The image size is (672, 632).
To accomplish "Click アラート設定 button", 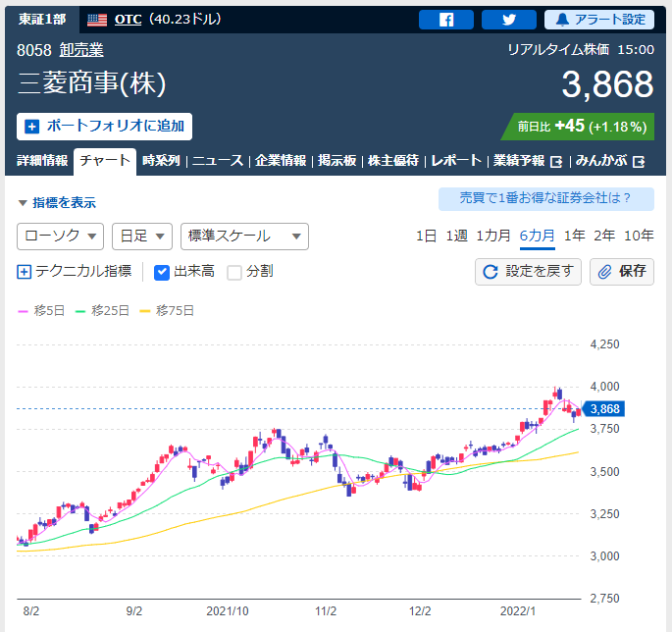I will (x=599, y=20).
